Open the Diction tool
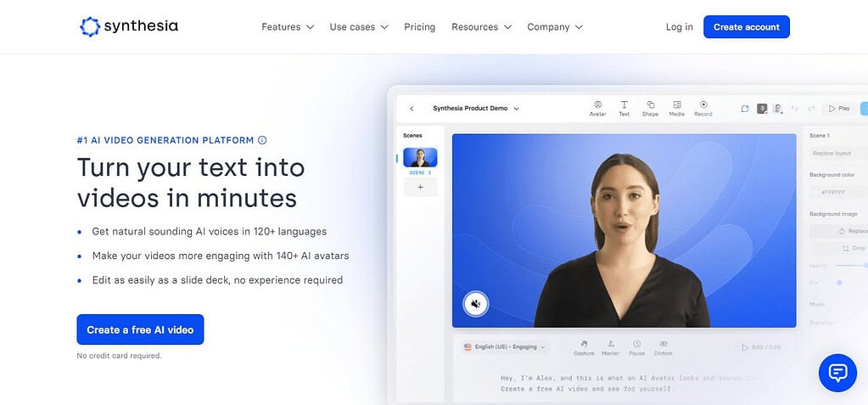The image size is (868, 405). coord(664,348)
